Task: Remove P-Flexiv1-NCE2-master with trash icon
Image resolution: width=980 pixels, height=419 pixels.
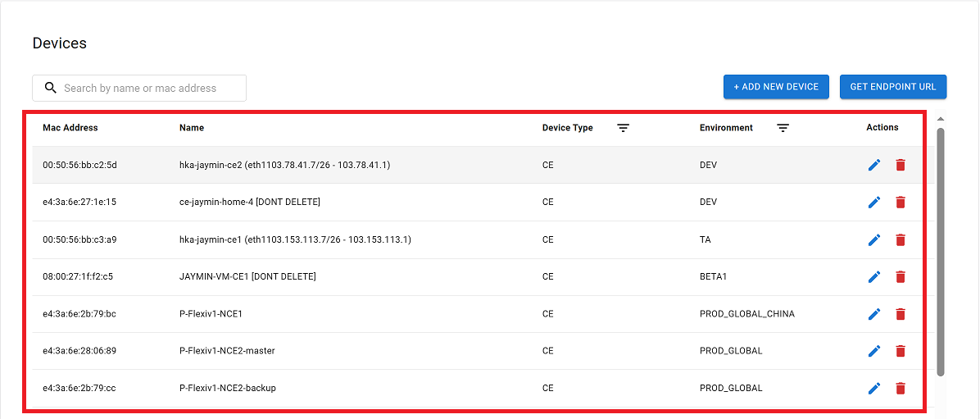Action: coord(901,351)
